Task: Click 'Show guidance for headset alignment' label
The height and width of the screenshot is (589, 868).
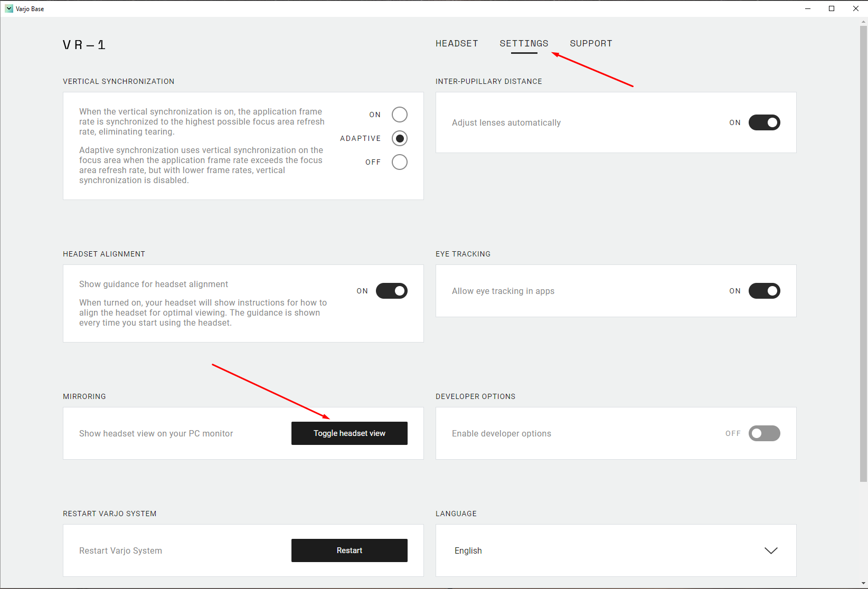Action: coord(153,284)
